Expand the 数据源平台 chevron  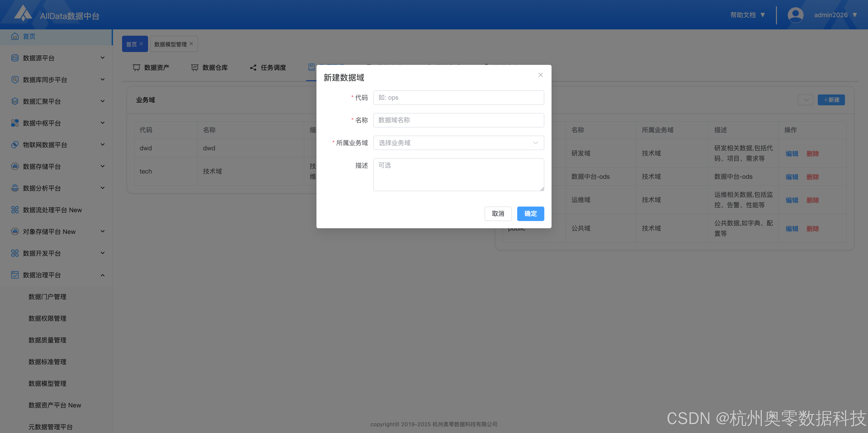(103, 58)
